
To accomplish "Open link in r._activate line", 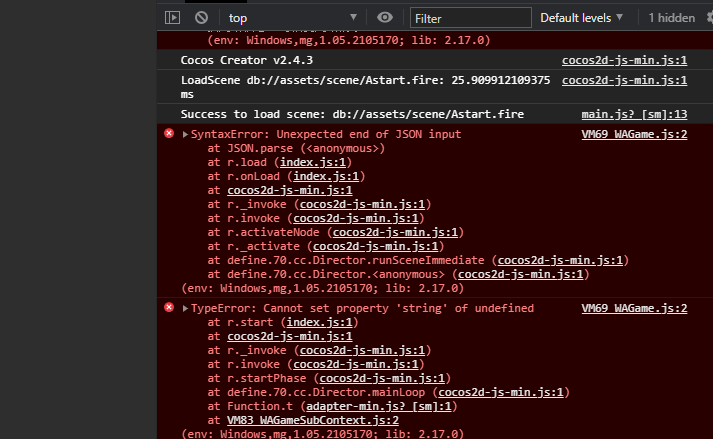I will [x=376, y=247].
